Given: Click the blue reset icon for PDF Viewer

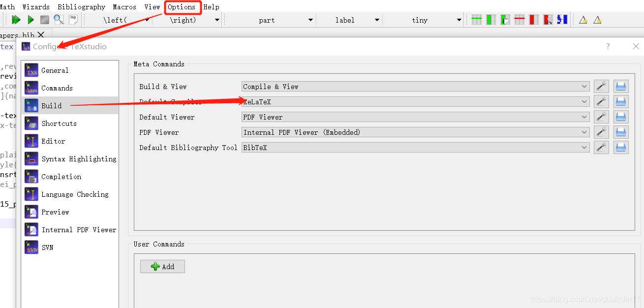Looking at the screenshot, I should point(621,132).
